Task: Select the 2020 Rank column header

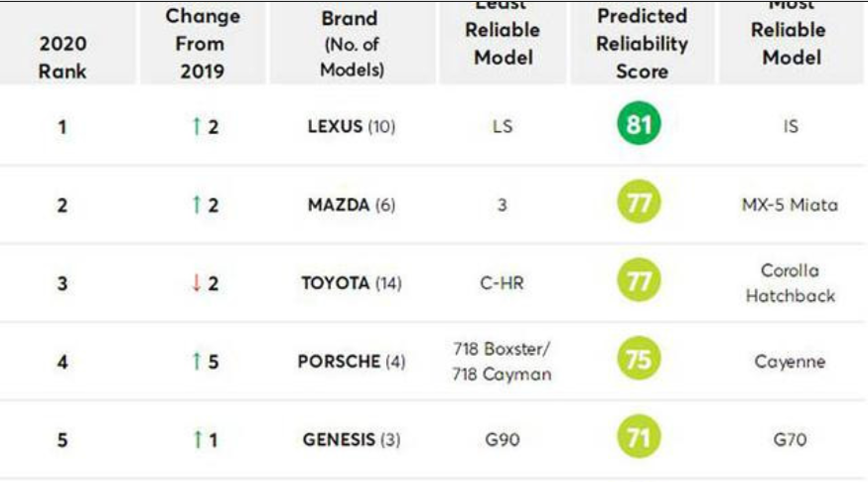Action: coord(63,58)
